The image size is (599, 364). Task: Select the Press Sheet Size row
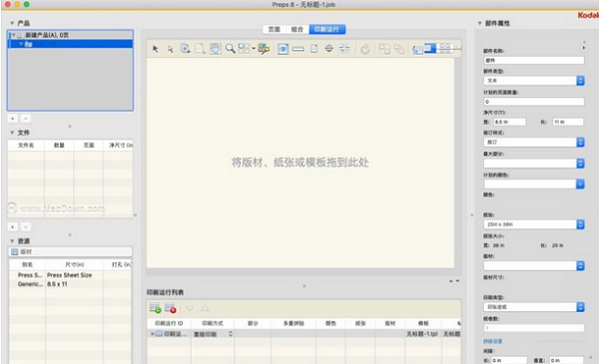click(70, 275)
